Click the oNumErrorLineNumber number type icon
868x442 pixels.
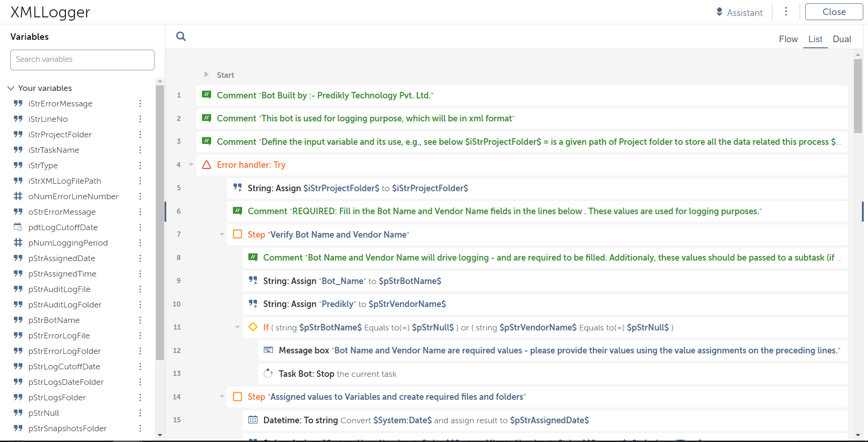(x=18, y=196)
